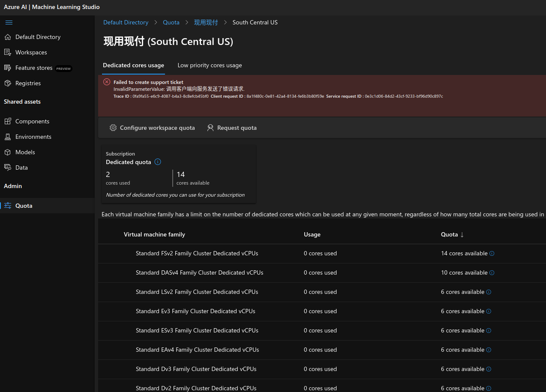Click the Registries cube icon
Screen dimensions: 546x392
(x=8, y=83)
